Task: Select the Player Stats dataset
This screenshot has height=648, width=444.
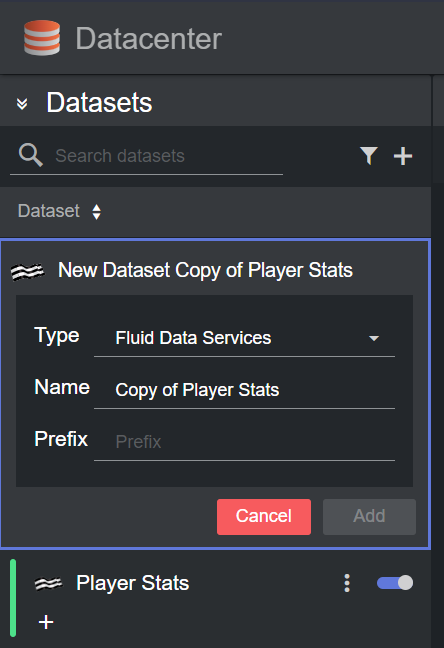Action: (132, 583)
